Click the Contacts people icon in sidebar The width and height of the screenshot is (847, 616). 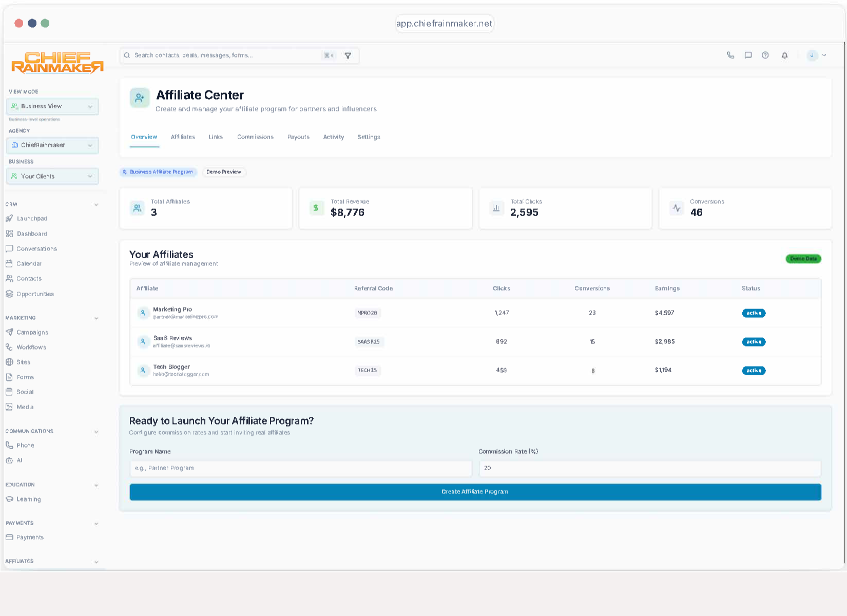tap(9, 278)
